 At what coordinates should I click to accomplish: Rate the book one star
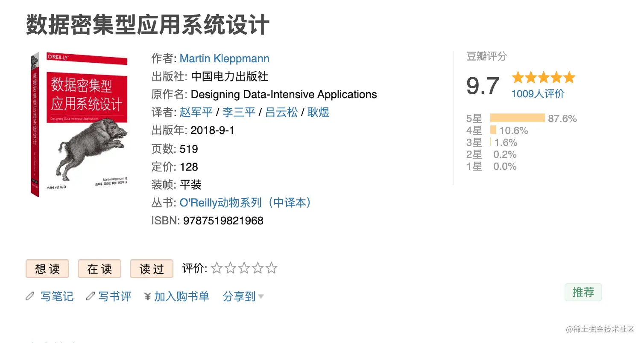[x=217, y=268]
